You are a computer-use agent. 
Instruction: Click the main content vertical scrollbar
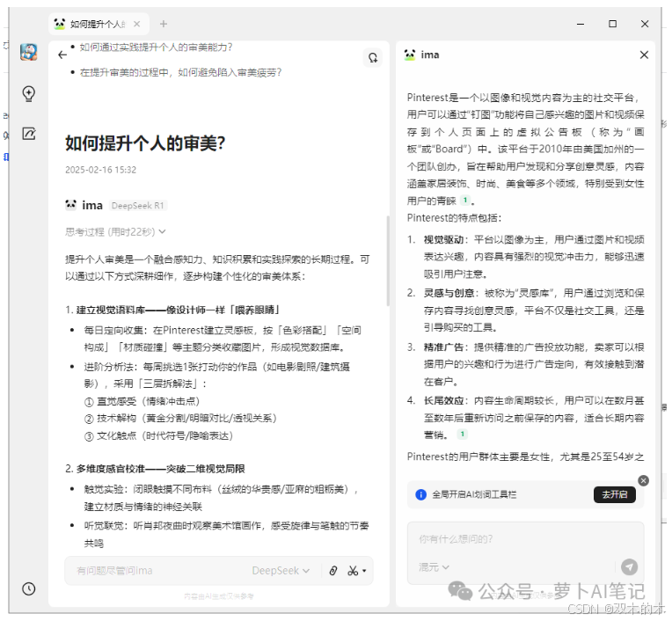pos(388,260)
